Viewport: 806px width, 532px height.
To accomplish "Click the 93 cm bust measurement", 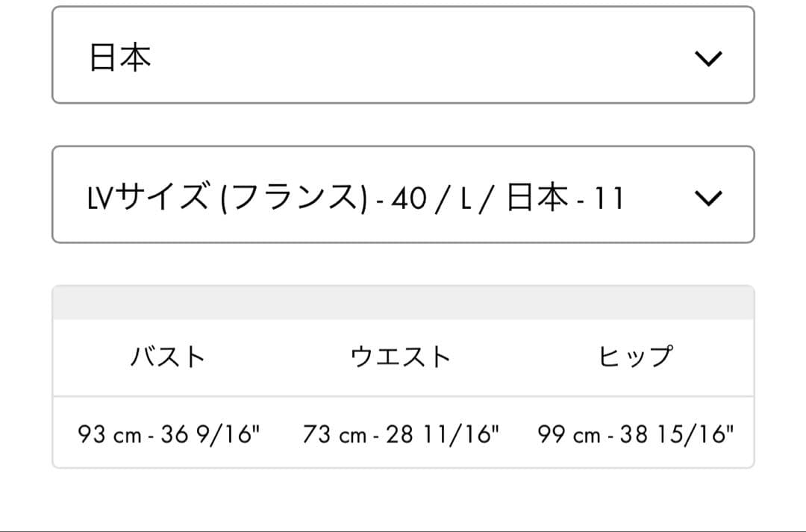I will (x=110, y=434).
